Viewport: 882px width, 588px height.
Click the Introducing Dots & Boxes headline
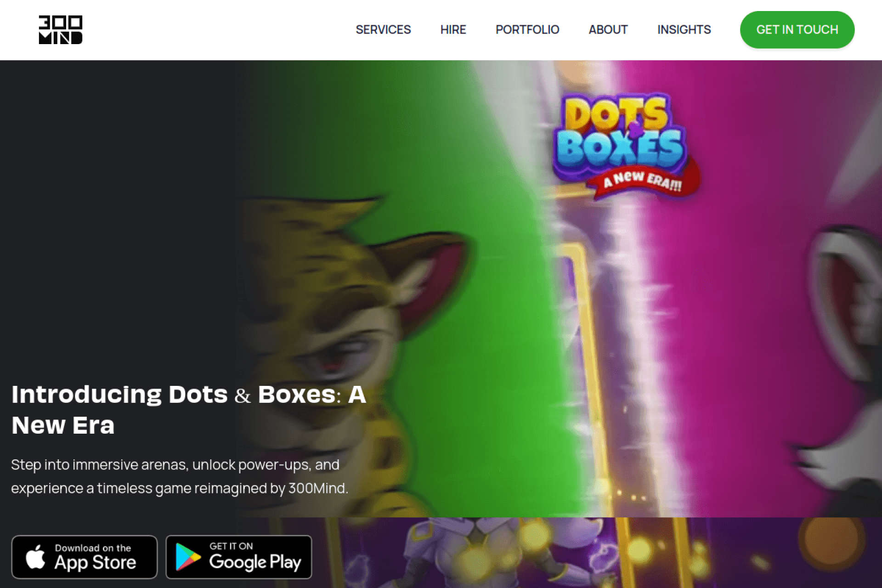click(188, 410)
